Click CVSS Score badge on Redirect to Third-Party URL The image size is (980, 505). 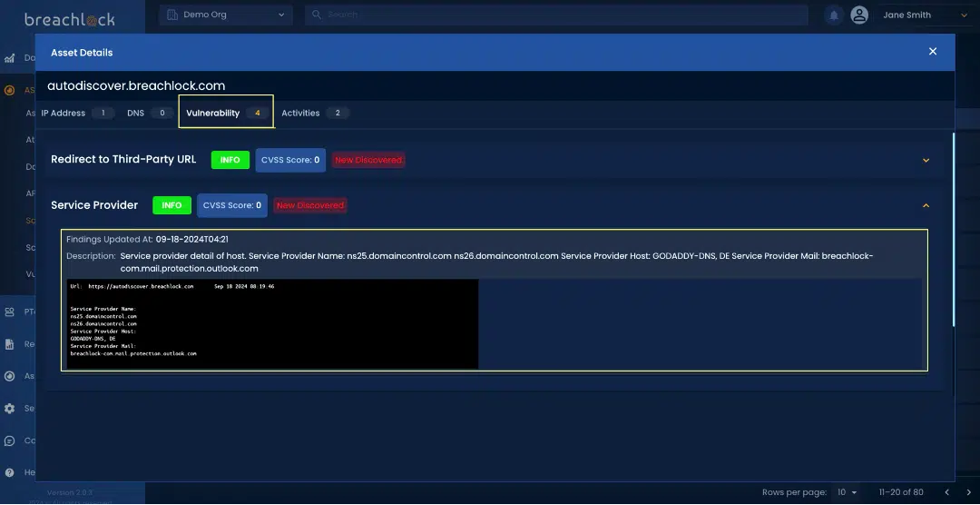click(290, 160)
